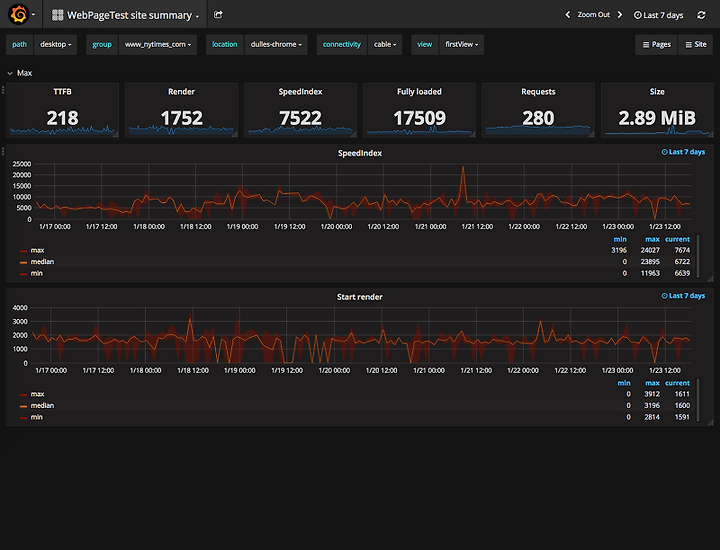The height and width of the screenshot is (550, 720).
Task: Share dashboard via share icon
Action: pyautogui.click(x=218, y=15)
